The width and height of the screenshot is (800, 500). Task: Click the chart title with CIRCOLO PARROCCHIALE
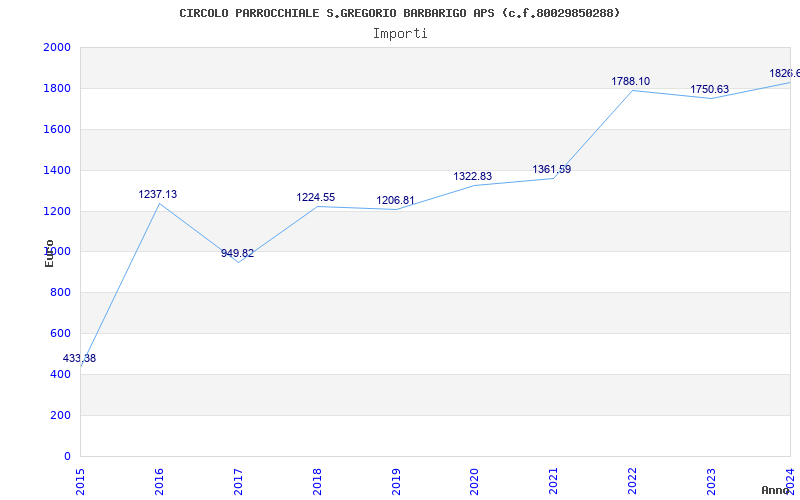point(399,13)
